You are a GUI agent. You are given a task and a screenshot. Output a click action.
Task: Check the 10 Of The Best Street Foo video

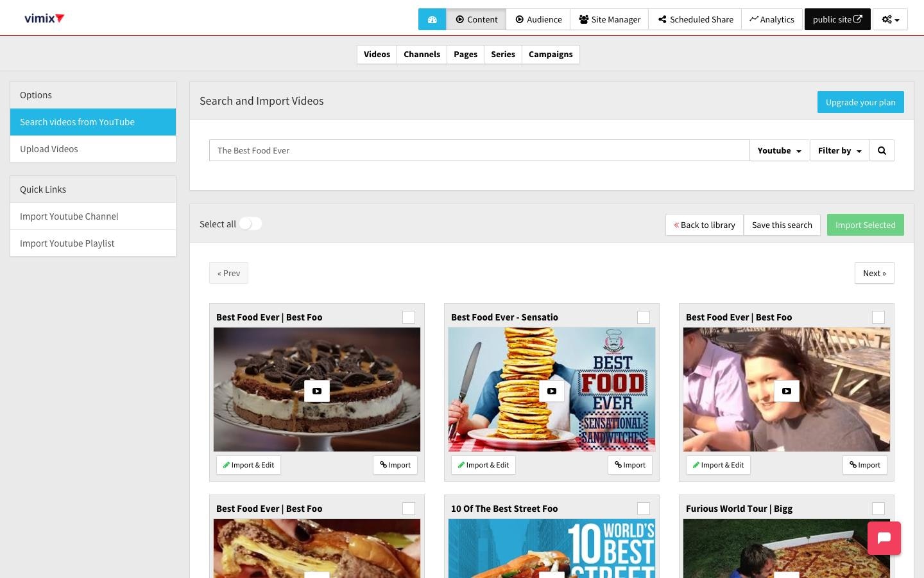[x=644, y=509]
